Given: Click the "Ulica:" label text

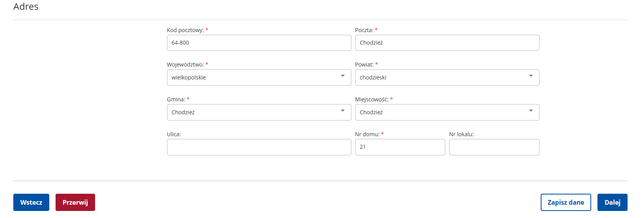Looking at the screenshot, I should click(174, 134).
